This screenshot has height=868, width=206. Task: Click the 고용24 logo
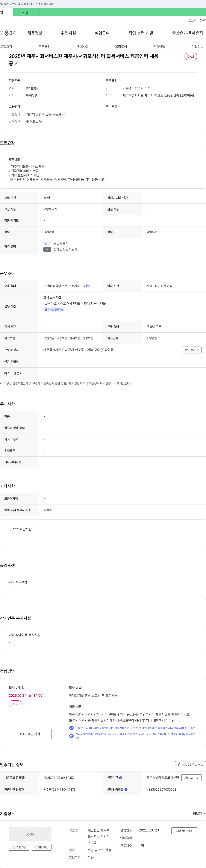[8, 33]
